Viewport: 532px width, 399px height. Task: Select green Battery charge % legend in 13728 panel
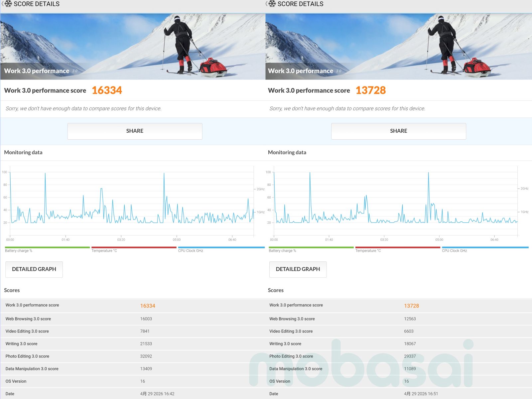click(x=311, y=249)
